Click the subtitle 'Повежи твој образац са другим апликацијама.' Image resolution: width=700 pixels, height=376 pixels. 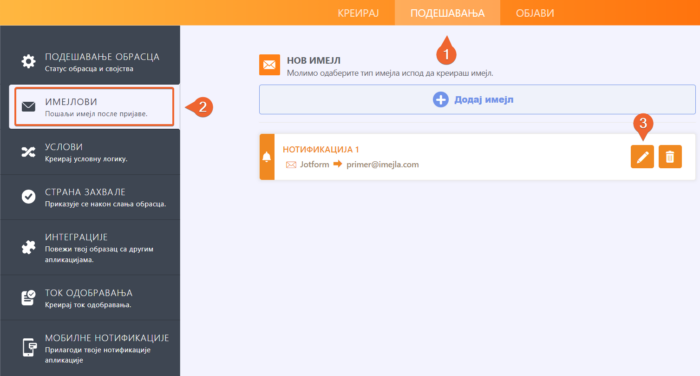99,254
